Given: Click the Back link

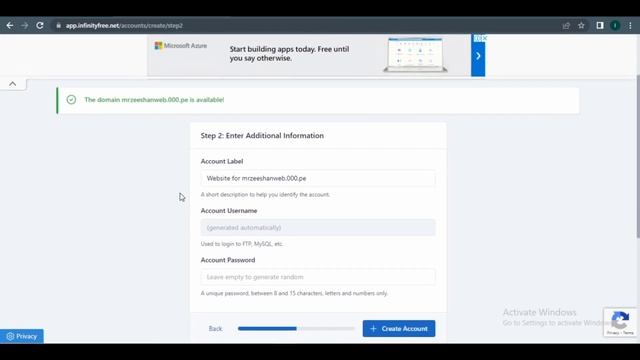Looking at the screenshot, I should (215, 329).
